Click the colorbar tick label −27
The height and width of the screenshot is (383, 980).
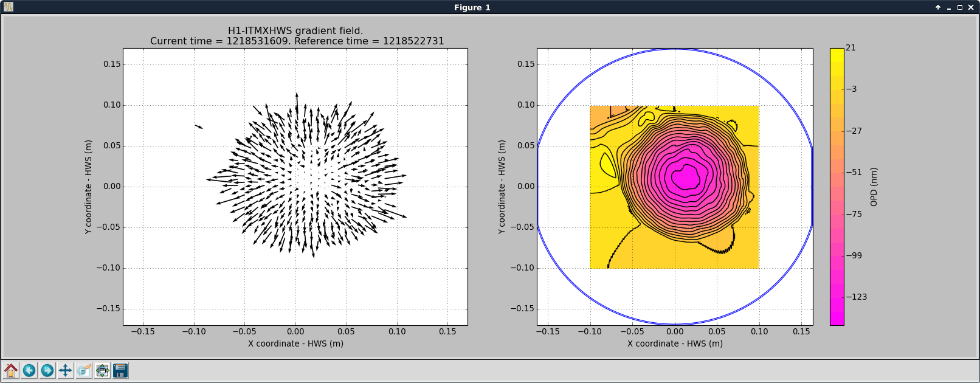854,131
